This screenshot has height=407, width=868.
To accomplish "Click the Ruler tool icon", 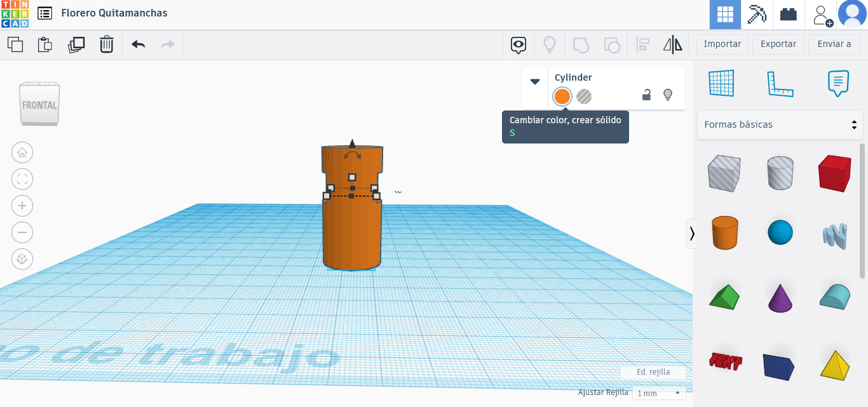I will pos(780,83).
